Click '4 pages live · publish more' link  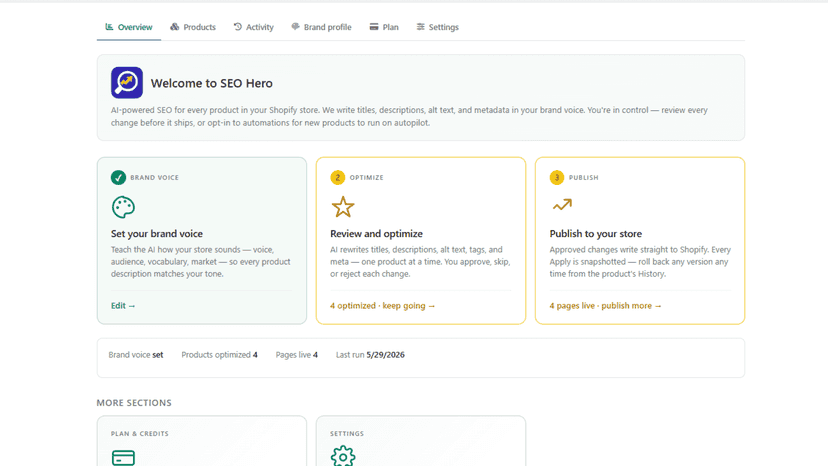point(605,305)
